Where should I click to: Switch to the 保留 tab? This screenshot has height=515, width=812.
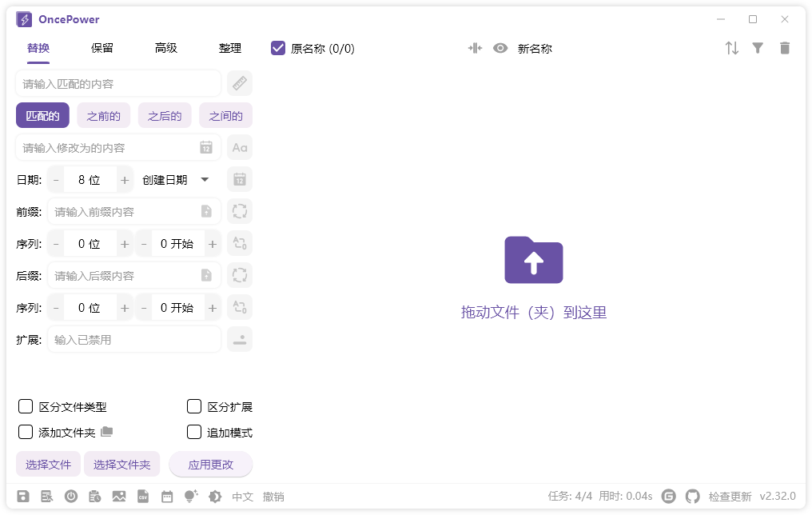(104, 48)
